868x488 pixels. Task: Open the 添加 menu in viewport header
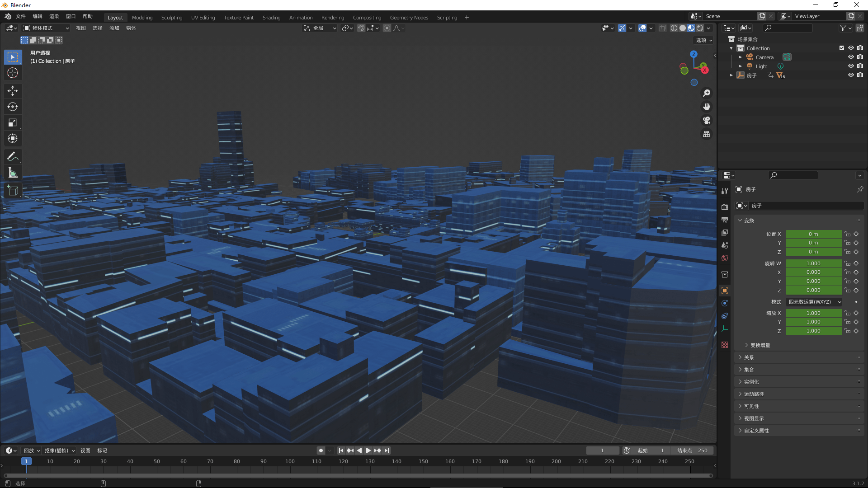114,28
